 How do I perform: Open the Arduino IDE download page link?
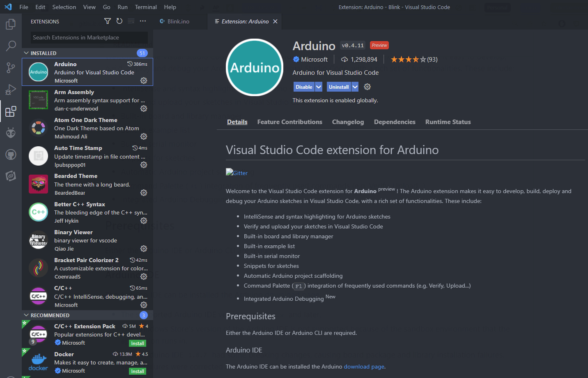[x=364, y=366]
